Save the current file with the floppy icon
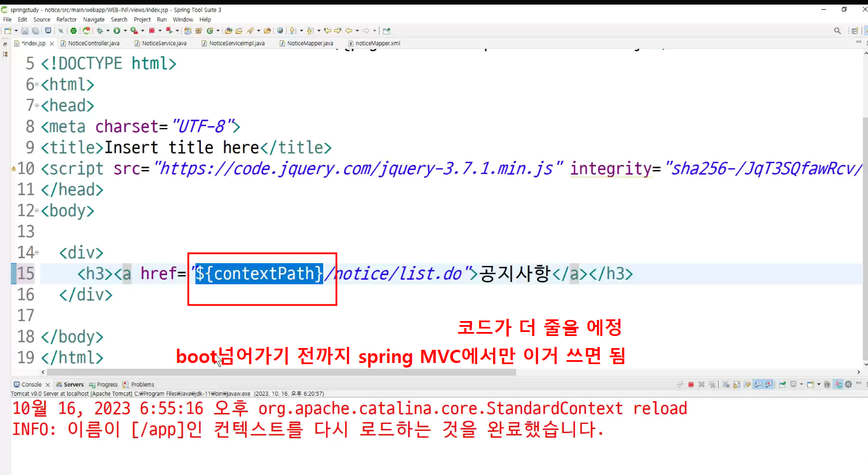Viewport: 868px width, 475px height. (25, 31)
